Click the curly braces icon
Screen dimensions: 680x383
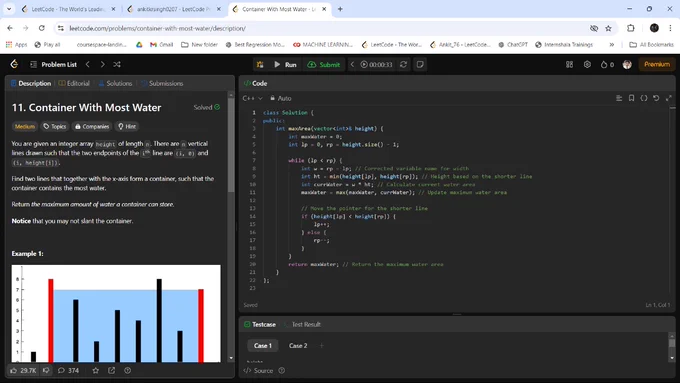click(x=644, y=98)
